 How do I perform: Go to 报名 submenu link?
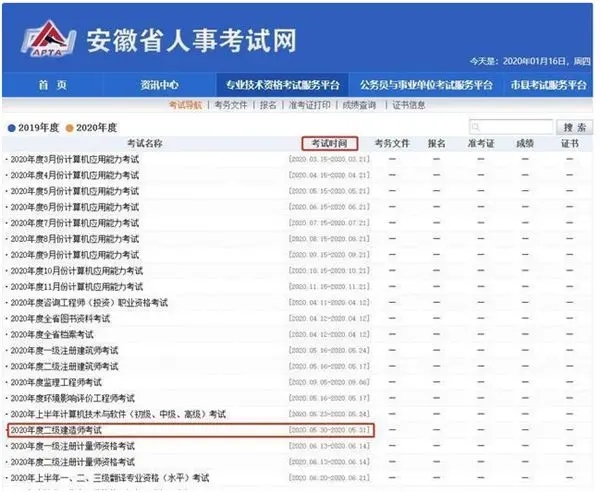[x=268, y=105]
